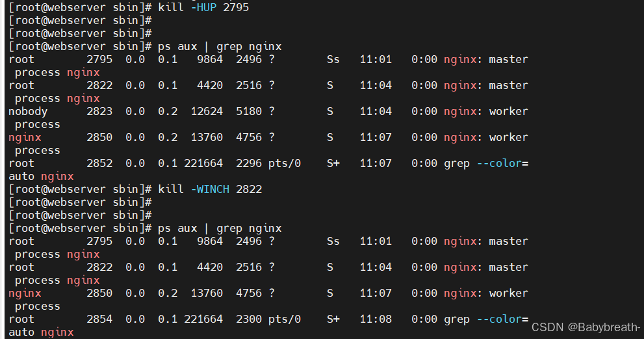The width and height of the screenshot is (644, 339).
Task: Select the '-HUP' signal option text
Action: pyautogui.click(x=203, y=7)
